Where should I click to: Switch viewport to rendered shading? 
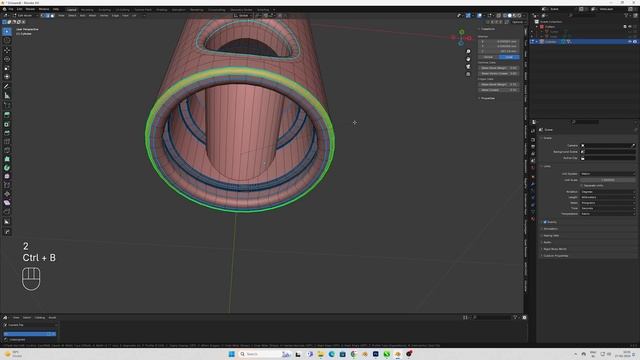pos(519,16)
